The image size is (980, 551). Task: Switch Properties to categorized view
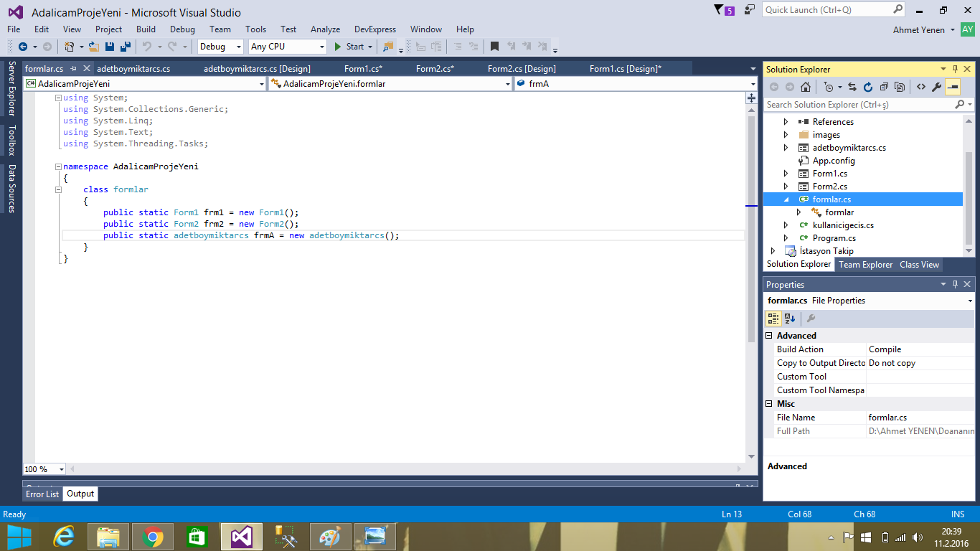(773, 318)
